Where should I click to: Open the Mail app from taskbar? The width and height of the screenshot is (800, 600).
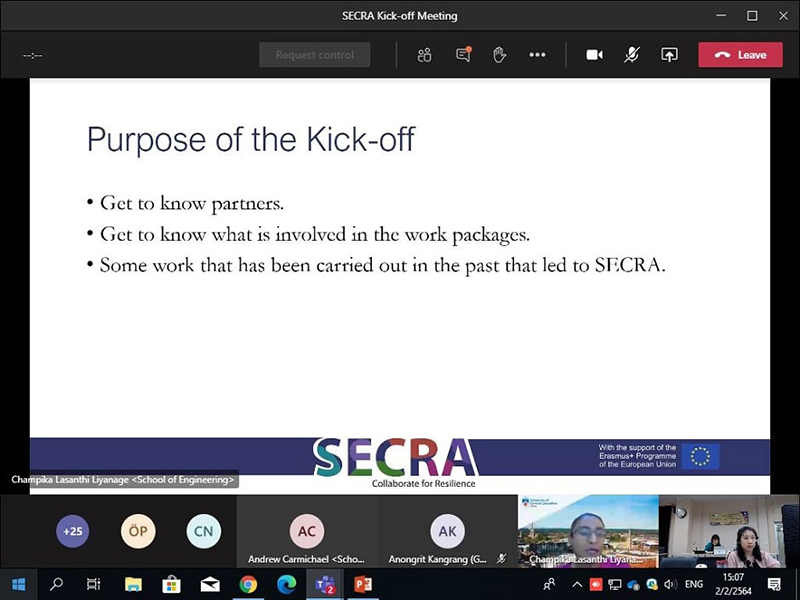[x=210, y=584]
